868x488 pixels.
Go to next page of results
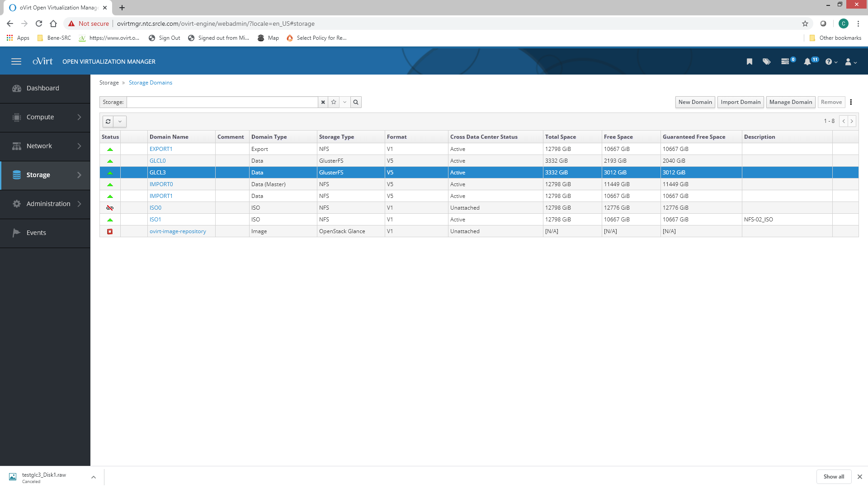[852, 121]
